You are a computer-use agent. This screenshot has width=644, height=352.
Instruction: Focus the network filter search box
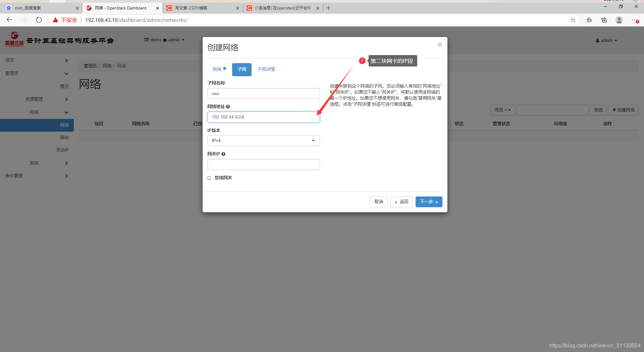pyautogui.click(x=552, y=110)
